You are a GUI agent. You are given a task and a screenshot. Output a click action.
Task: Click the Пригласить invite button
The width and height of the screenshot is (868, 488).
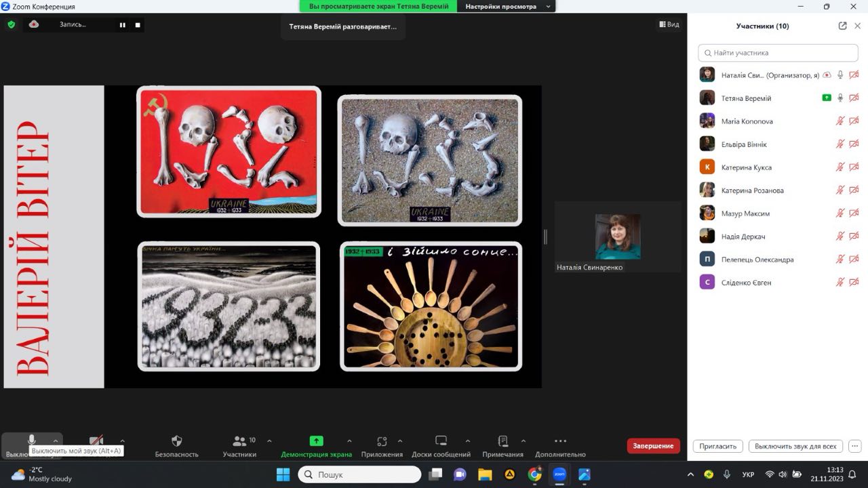(718, 446)
